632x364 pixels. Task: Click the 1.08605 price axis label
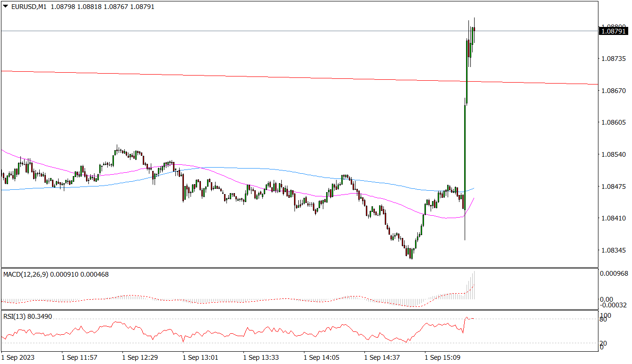(614, 122)
